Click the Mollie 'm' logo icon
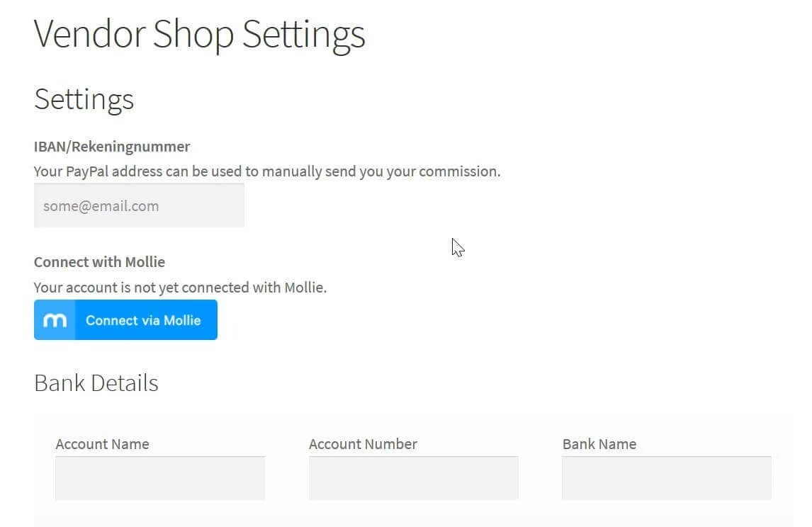The height and width of the screenshot is (527, 812). [x=55, y=319]
